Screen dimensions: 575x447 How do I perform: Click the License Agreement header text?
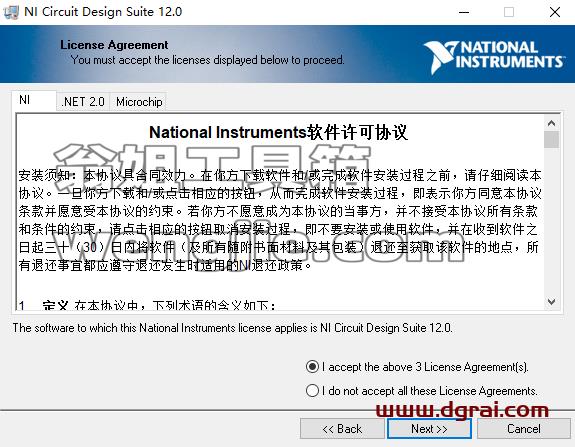[114, 45]
